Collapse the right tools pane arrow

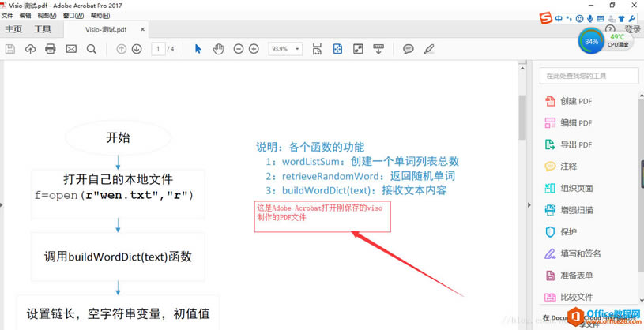[x=529, y=205]
